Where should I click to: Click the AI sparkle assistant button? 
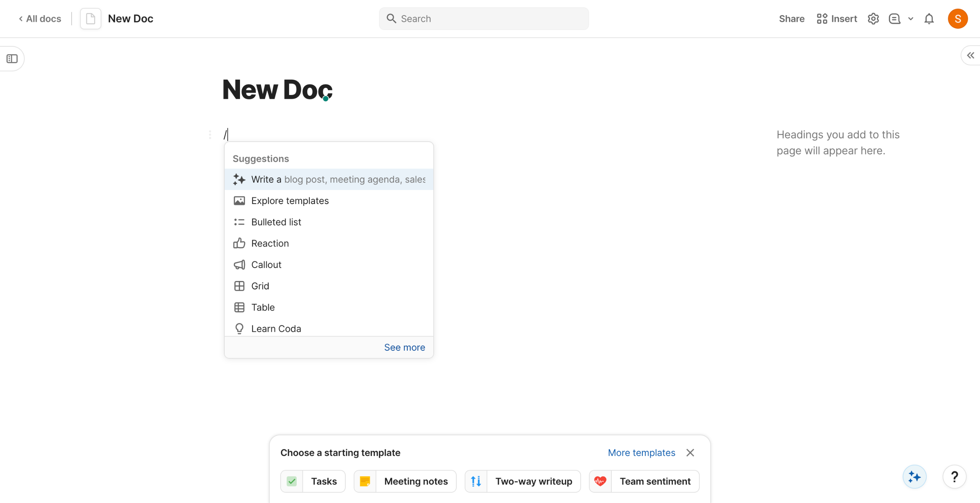click(915, 477)
